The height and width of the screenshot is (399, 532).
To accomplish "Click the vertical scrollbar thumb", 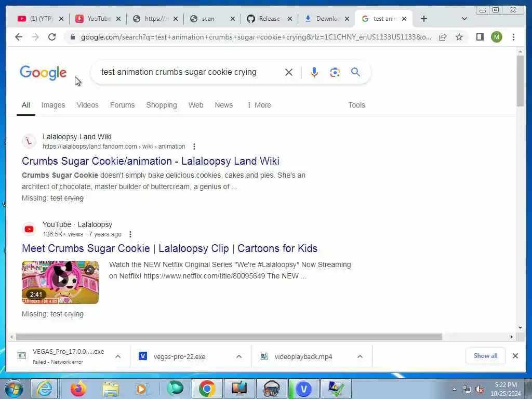I will click(x=520, y=81).
